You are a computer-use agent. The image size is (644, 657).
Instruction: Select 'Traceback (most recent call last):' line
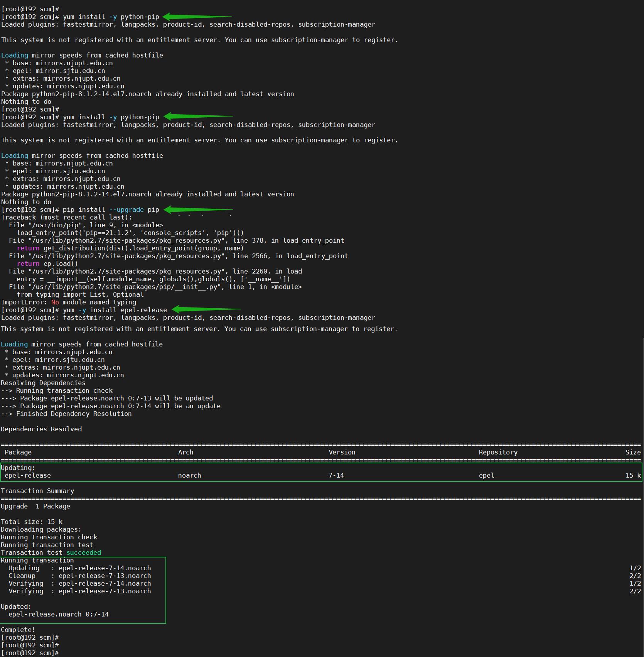coord(66,217)
